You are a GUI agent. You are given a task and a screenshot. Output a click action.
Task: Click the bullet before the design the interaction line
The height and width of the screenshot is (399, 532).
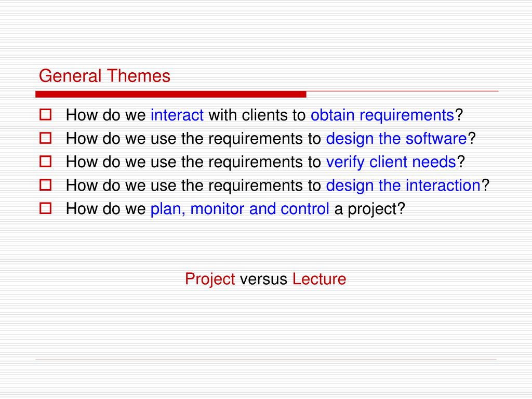(x=44, y=185)
